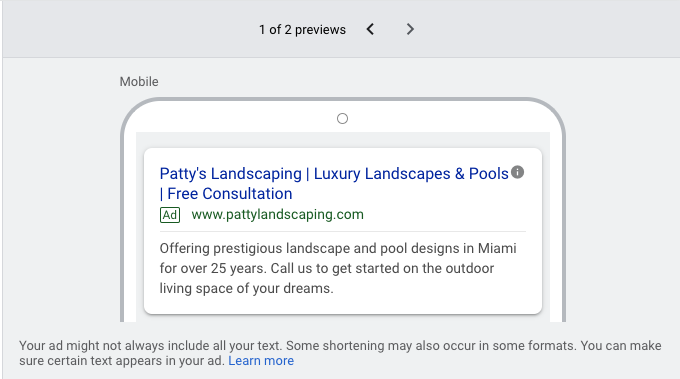
Task: Click the www.pattylandscaping.com display URL
Action: (278, 214)
